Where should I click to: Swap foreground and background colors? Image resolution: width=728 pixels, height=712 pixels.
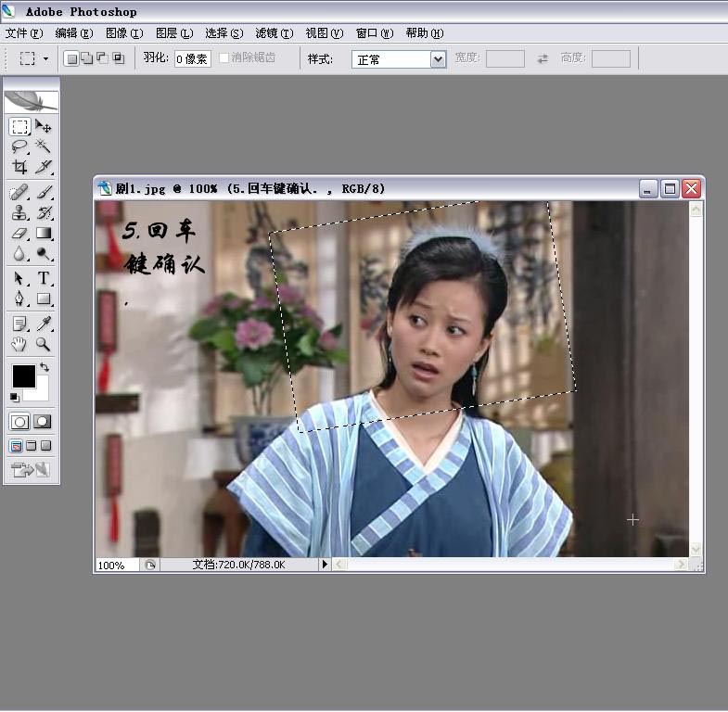tap(45, 367)
